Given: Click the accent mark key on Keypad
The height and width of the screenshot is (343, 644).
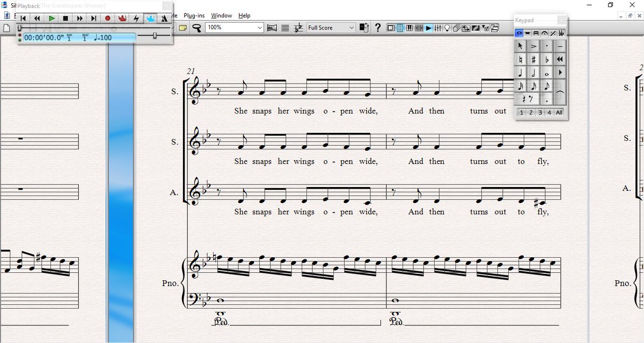Looking at the screenshot, I should 534,46.
